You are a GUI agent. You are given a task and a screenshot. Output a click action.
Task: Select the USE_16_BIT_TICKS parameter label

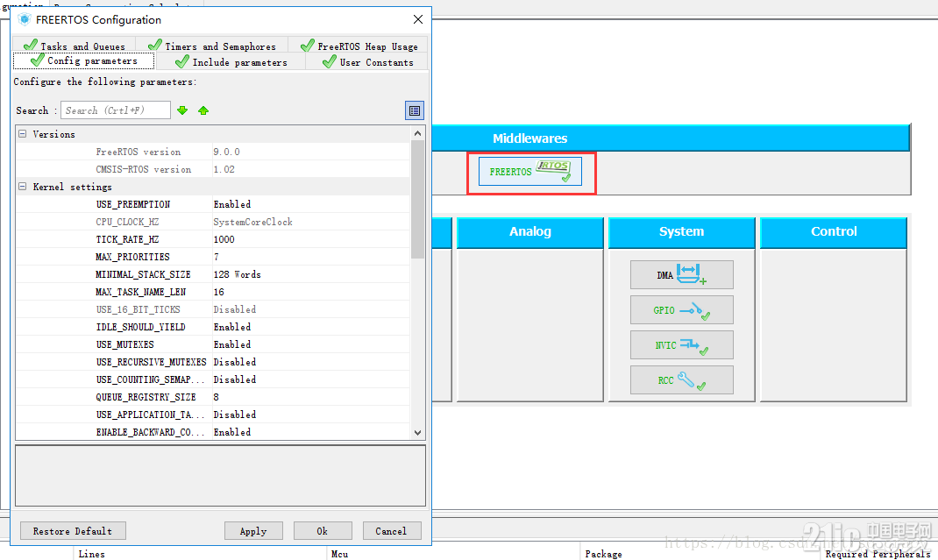point(139,309)
